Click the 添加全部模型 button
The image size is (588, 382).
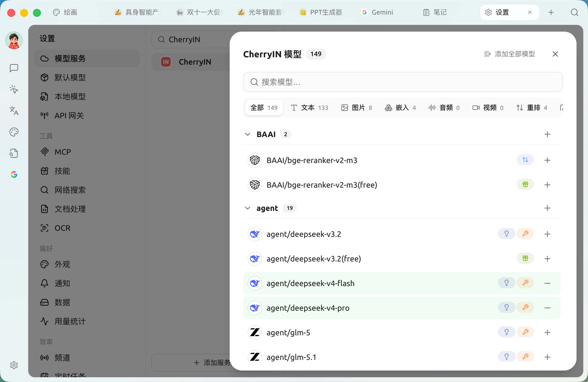509,54
